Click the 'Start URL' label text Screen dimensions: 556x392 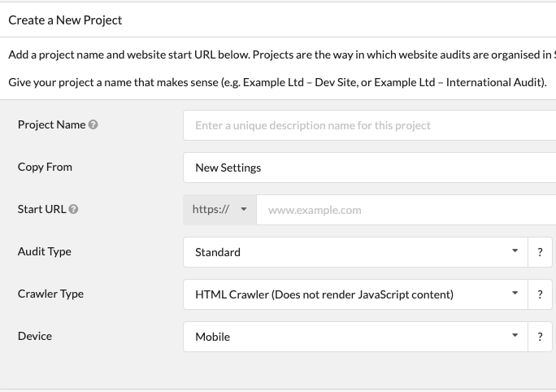click(42, 209)
